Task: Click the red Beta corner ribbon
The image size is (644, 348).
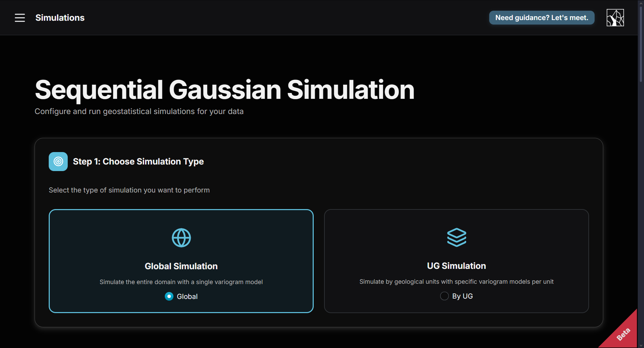Action: point(624,333)
